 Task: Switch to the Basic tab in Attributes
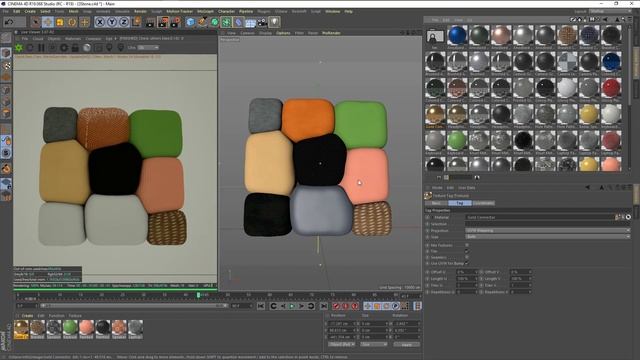[x=436, y=203]
